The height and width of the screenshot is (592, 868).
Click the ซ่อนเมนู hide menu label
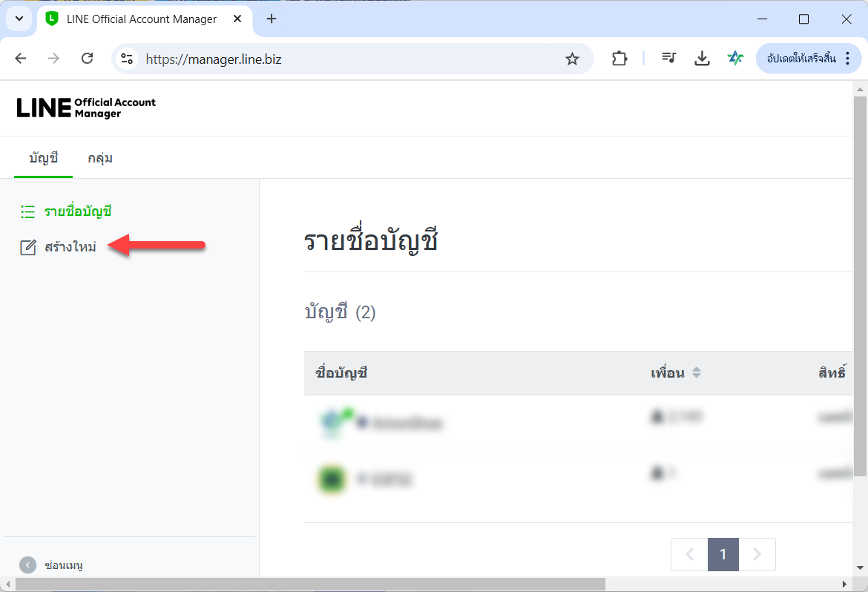click(x=64, y=565)
